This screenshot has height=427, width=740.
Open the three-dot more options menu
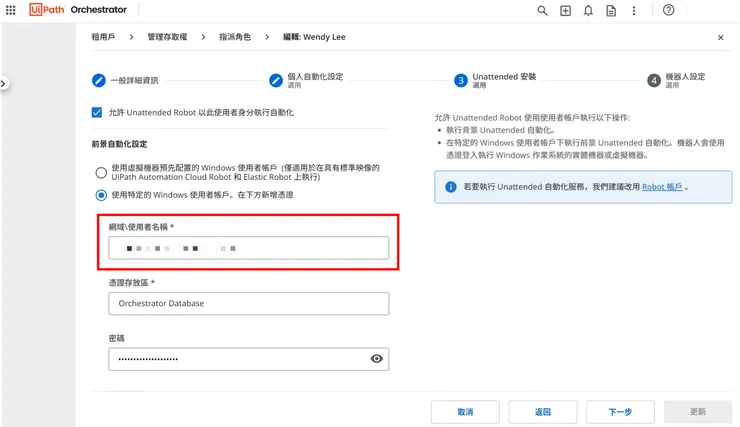(634, 10)
